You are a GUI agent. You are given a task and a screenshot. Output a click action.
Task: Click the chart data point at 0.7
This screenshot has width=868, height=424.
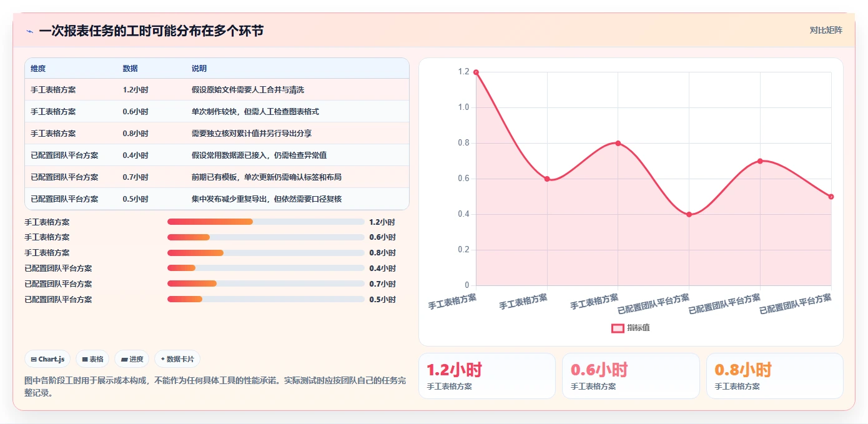[760, 161]
